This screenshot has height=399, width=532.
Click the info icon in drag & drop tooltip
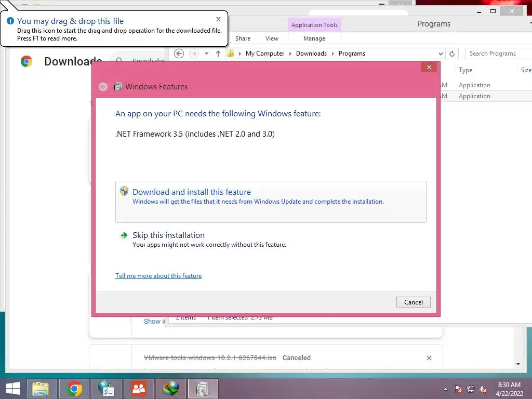tap(10, 21)
